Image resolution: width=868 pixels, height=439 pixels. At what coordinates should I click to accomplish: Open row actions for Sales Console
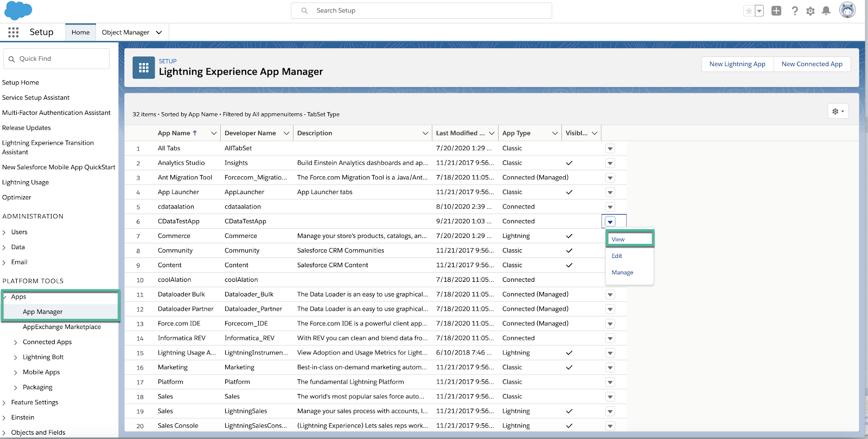(x=610, y=426)
